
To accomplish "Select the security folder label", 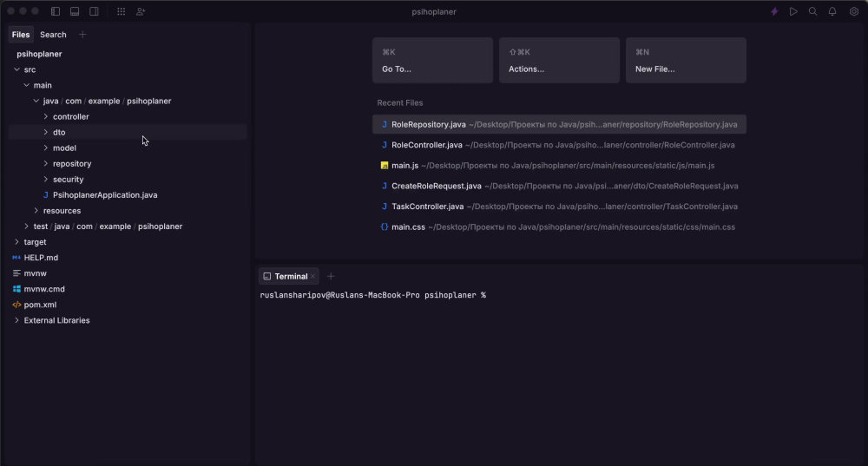I will click(x=68, y=180).
